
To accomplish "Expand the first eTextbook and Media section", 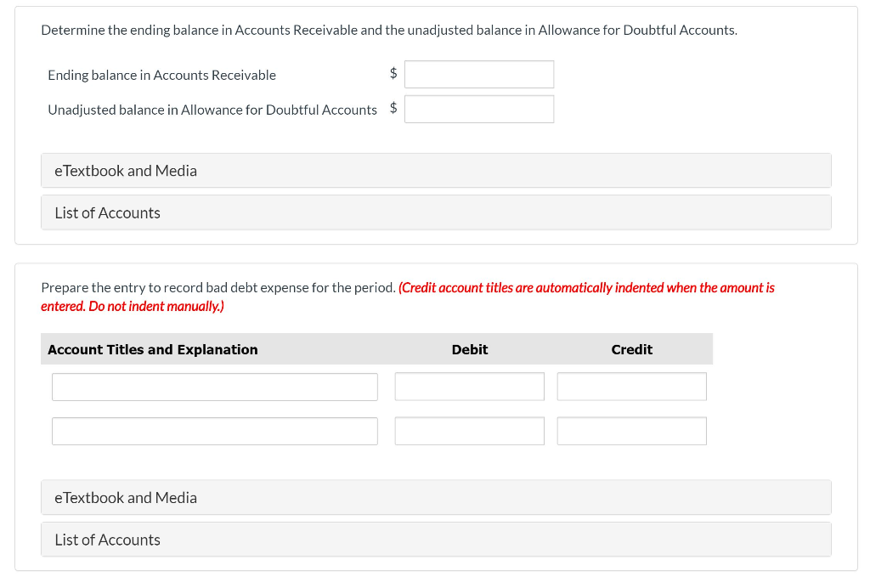I will [x=436, y=171].
